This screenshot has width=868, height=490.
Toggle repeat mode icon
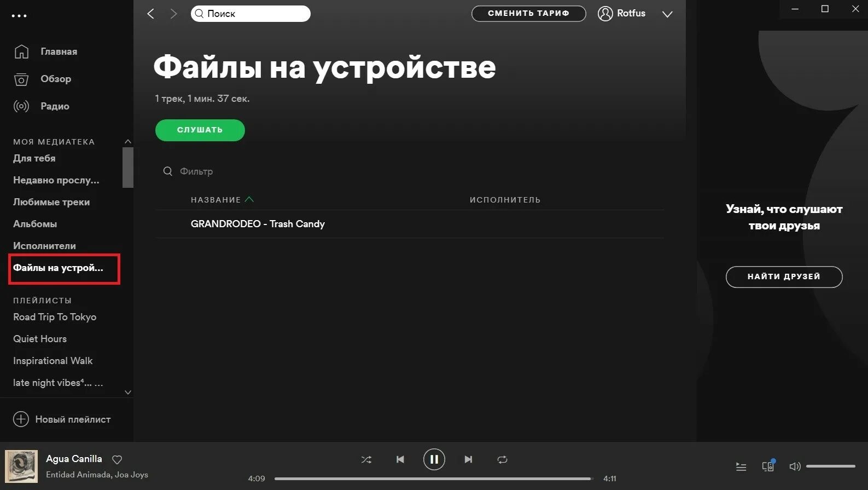(502, 459)
